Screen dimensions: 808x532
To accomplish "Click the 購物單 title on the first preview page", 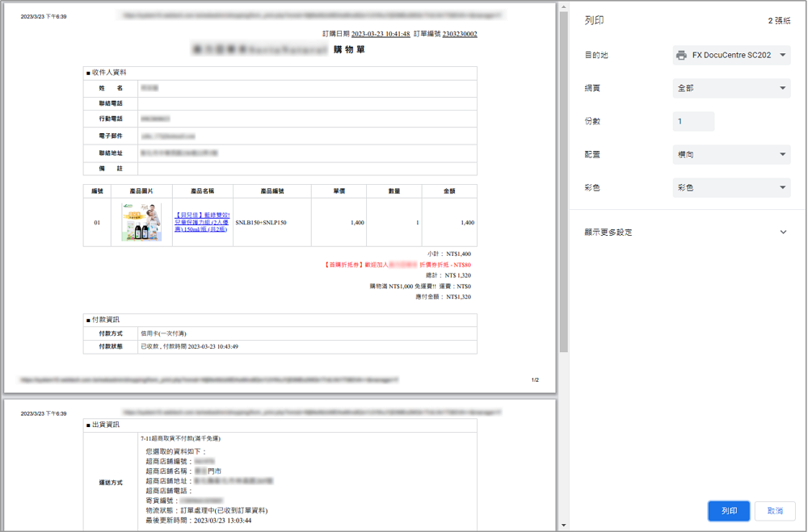I will 349,49.
